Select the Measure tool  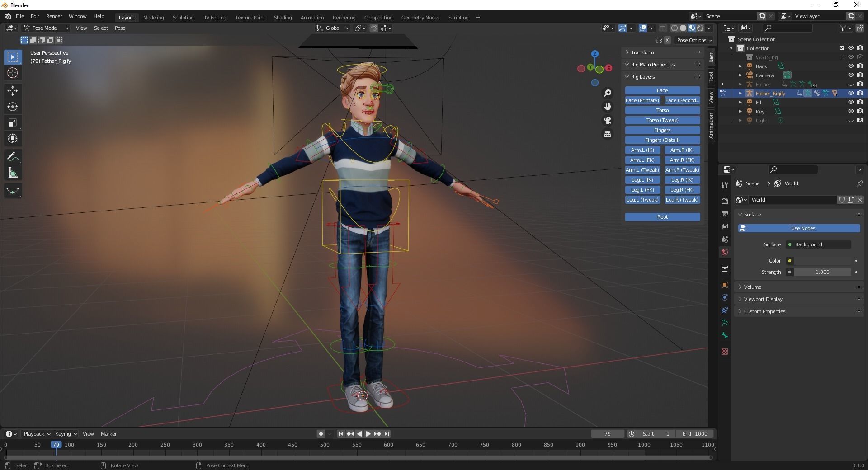13,173
